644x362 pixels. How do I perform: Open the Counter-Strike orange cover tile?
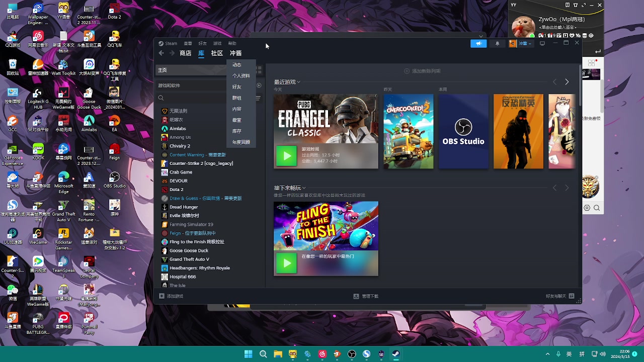click(518, 131)
